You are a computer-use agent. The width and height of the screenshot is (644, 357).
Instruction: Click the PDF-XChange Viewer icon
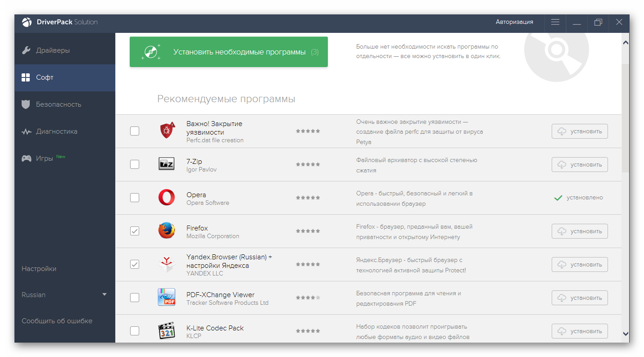[167, 297]
